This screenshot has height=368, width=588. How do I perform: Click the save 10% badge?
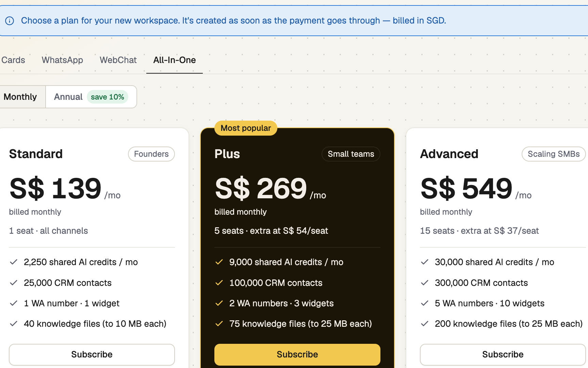(108, 97)
